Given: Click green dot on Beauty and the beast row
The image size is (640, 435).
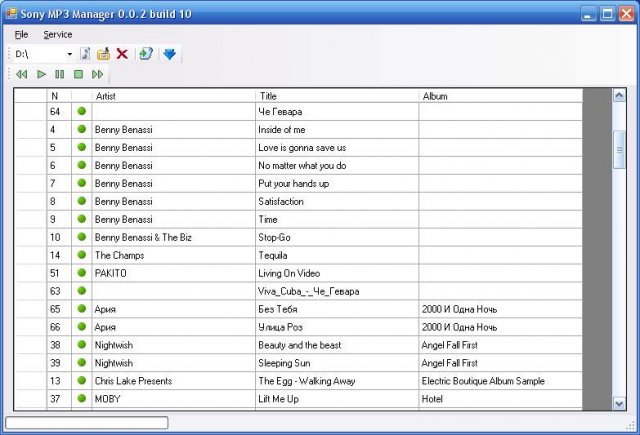Looking at the screenshot, I should [x=82, y=344].
